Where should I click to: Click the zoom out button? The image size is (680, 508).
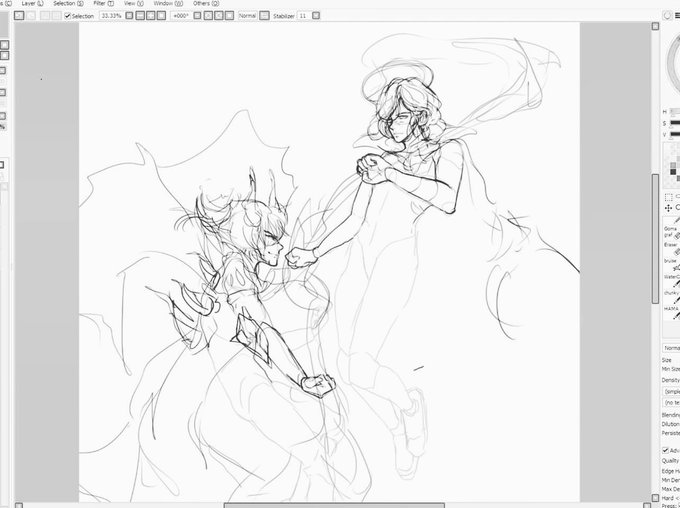[140, 16]
